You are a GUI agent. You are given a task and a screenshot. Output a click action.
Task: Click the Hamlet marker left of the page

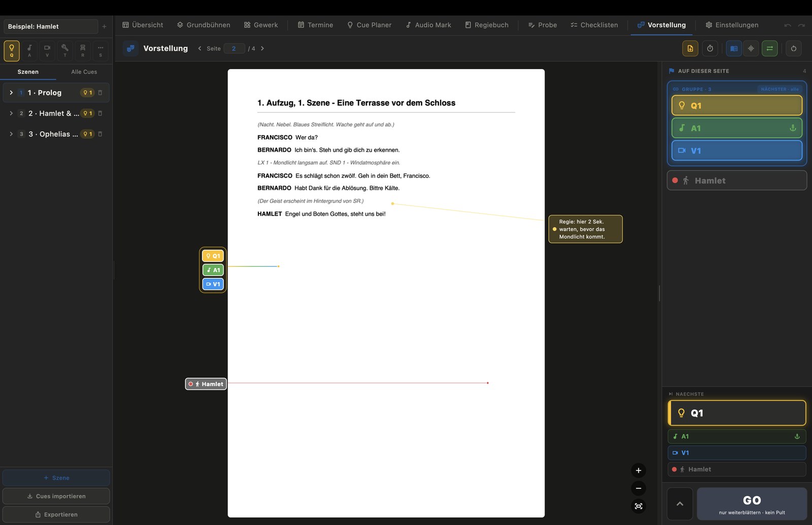click(206, 384)
